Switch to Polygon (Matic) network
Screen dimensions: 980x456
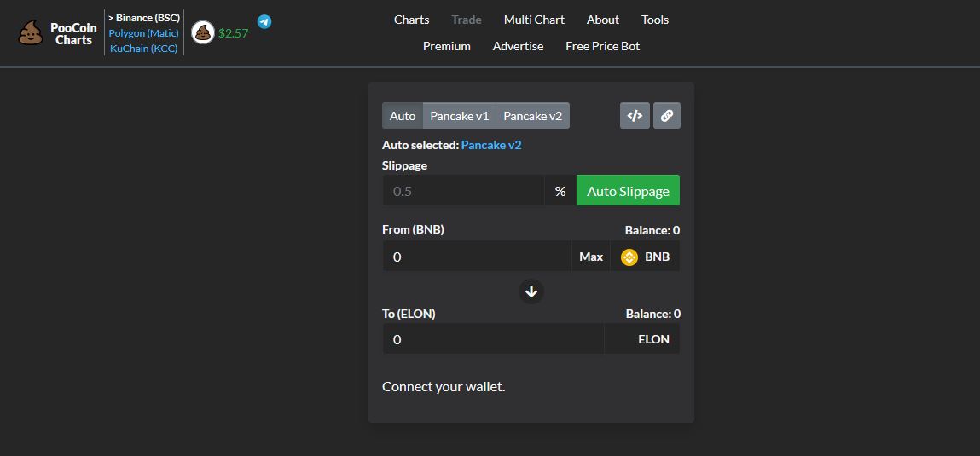(144, 32)
